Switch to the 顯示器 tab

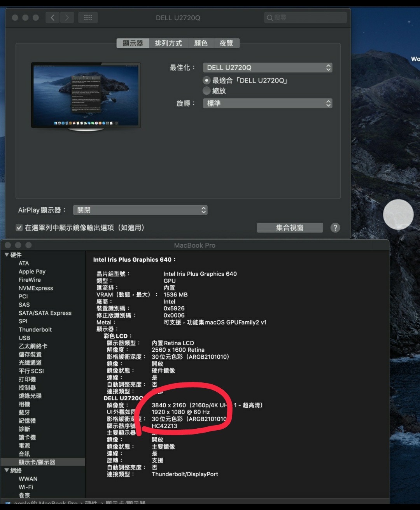click(x=133, y=43)
